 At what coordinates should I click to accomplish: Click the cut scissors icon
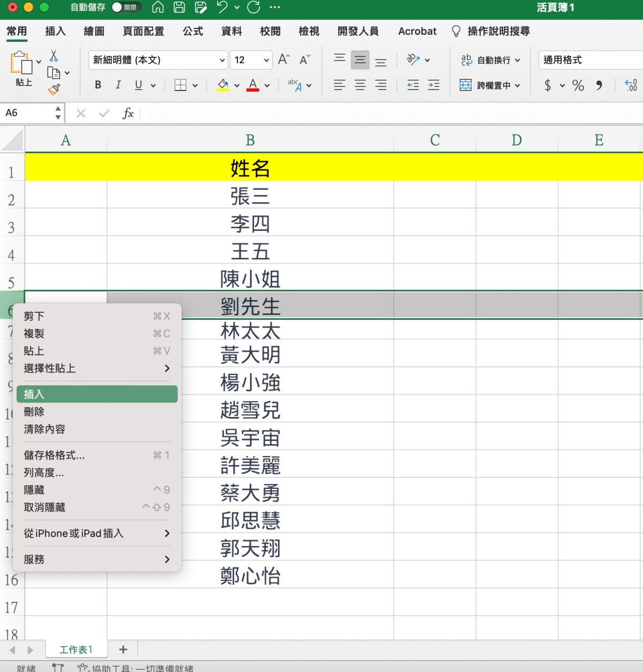[x=54, y=56]
